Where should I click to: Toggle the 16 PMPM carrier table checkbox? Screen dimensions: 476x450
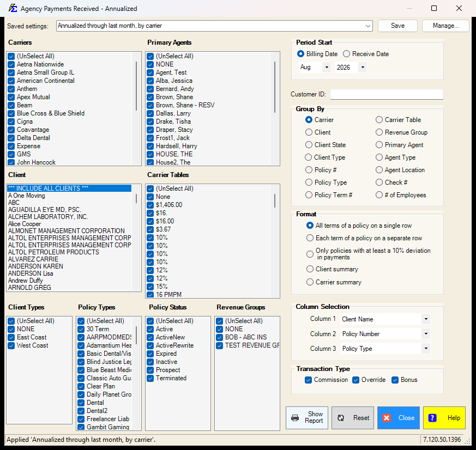(150, 294)
